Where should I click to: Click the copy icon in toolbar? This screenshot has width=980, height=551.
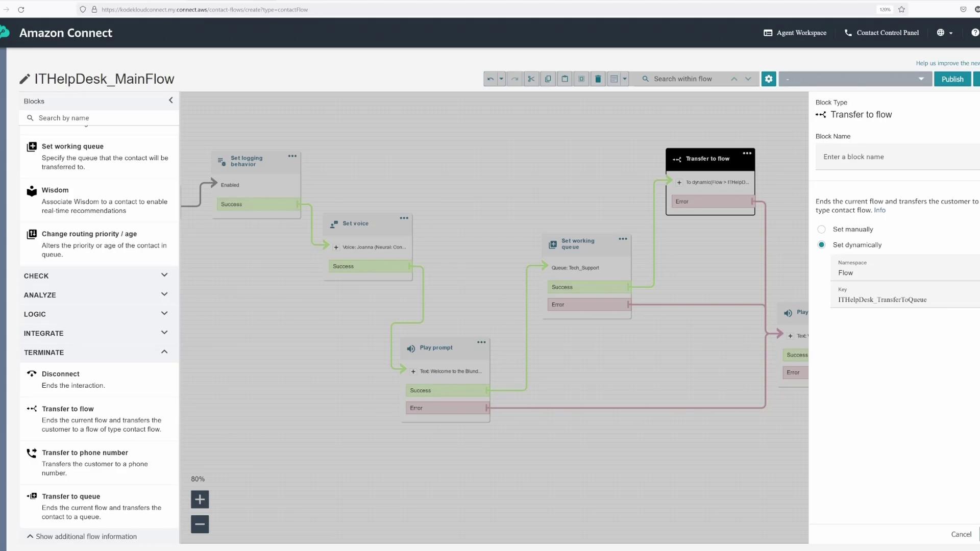click(548, 79)
